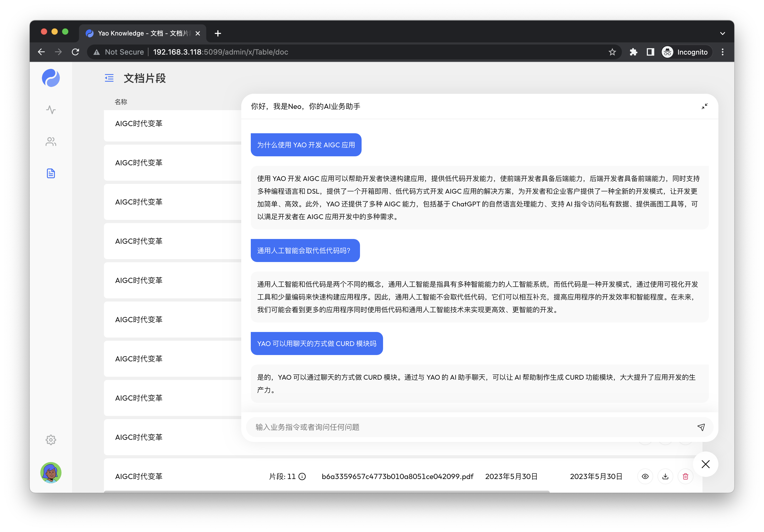Click the Not Secure warning indicator
The image size is (764, 532).
[x=119, y=52]
